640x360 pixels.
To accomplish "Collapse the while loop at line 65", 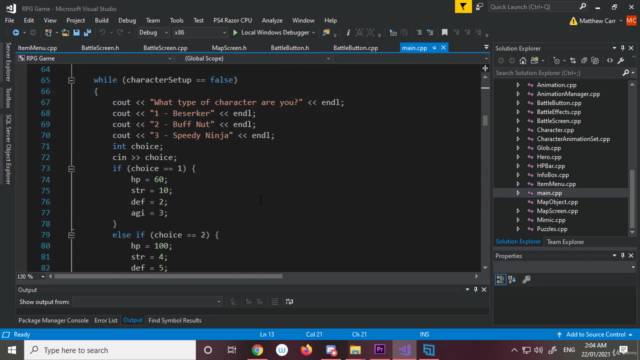I will [71, 80].
